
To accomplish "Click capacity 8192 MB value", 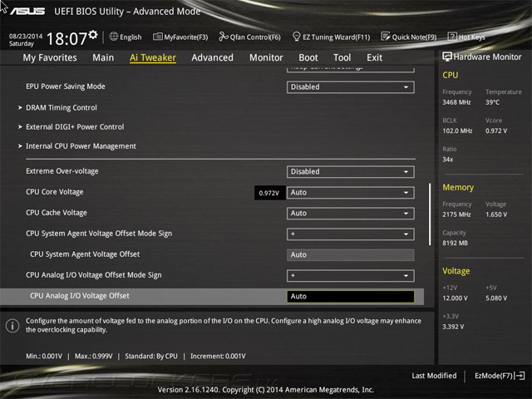I will pos(455,244).
